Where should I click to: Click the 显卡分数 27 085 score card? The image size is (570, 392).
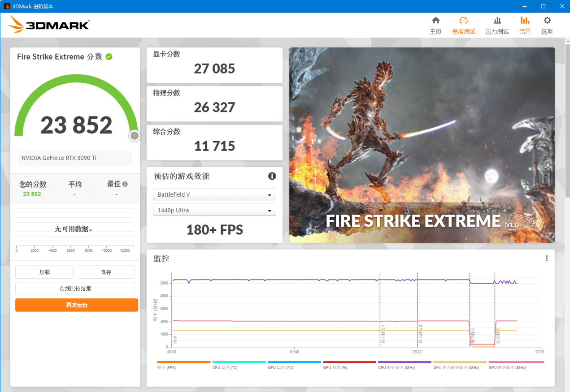[x=214, y=65]
